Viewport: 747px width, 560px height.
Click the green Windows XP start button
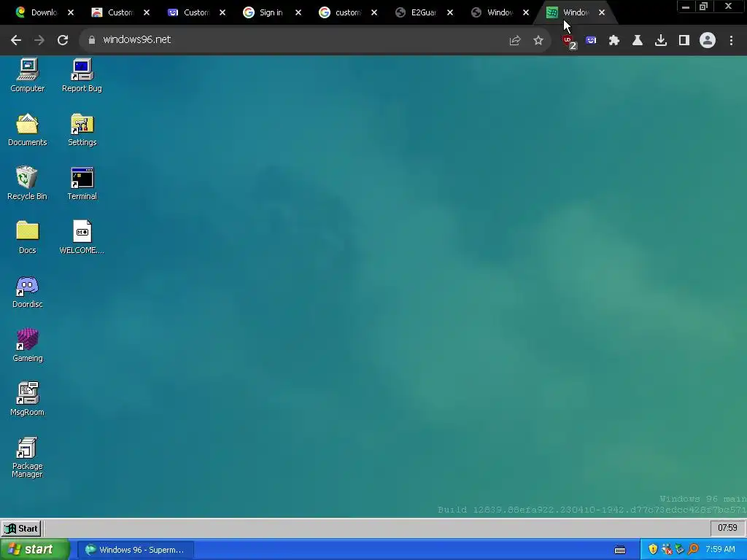click(34, 550)
